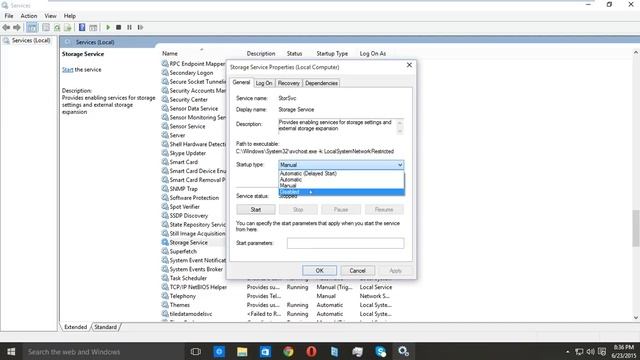The width and height of the screenshot is (640, 360).
Task: Switch to the Dependencies tab
Action: click(x=321, y=83)
